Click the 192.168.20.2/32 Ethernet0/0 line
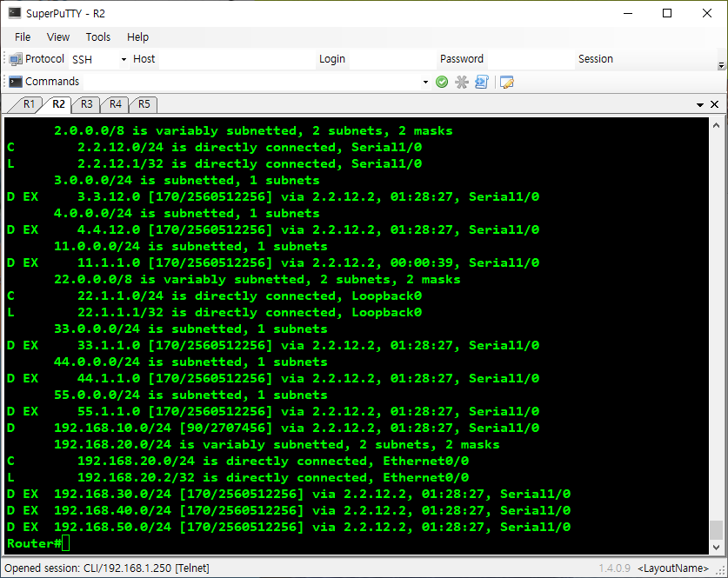Image resolution: width=728 pixels, height=578 pixels. (237, 477)
